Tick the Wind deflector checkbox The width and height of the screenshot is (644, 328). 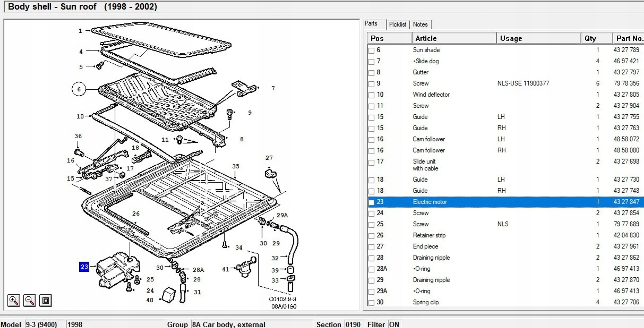371,95
